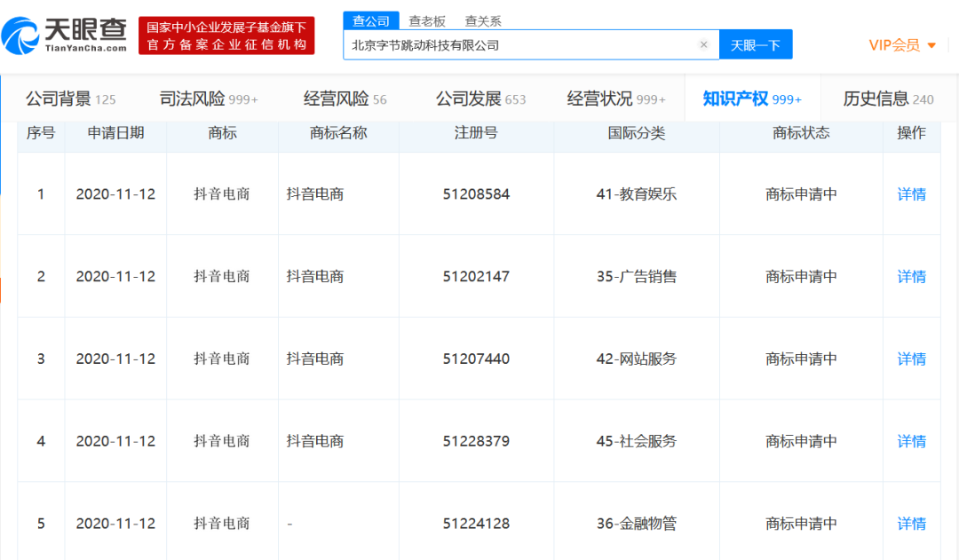Open 详情 for registration 51207440
The height and width of the screenshot is (560, 959).
tap(911, 359)
